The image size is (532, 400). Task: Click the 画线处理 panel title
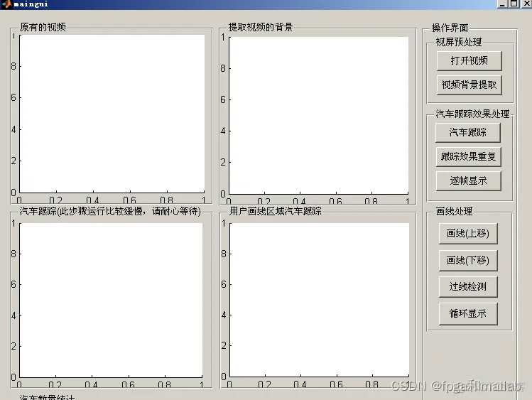[454, 211]
